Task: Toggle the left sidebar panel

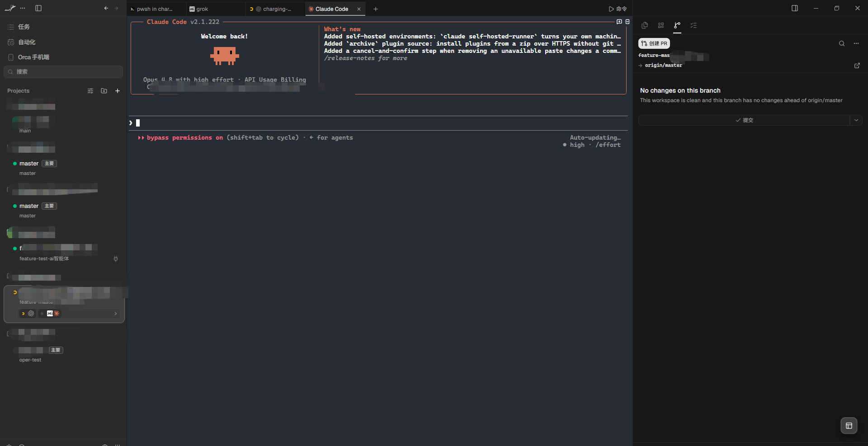Action: pyautogui.click(x=38, y=8)
